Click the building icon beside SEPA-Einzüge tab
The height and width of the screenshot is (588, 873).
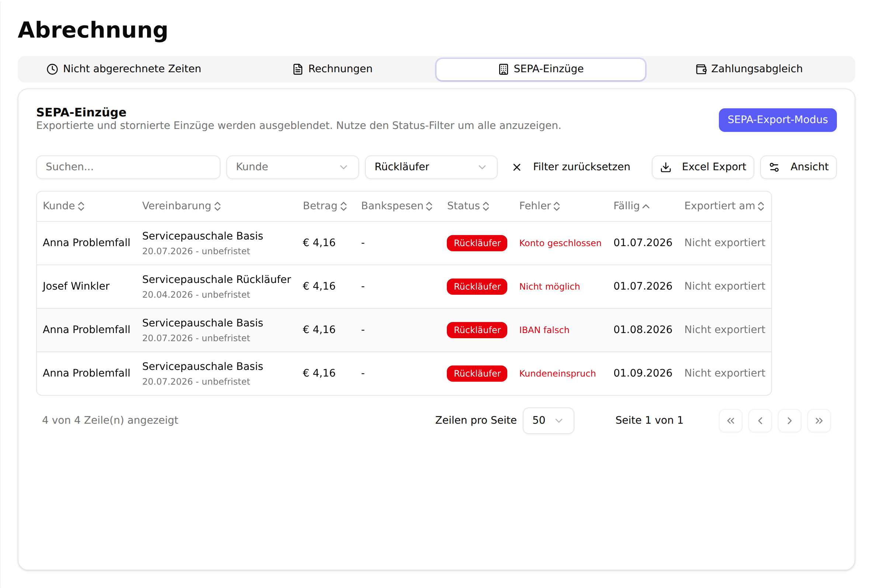click(503, 69)
